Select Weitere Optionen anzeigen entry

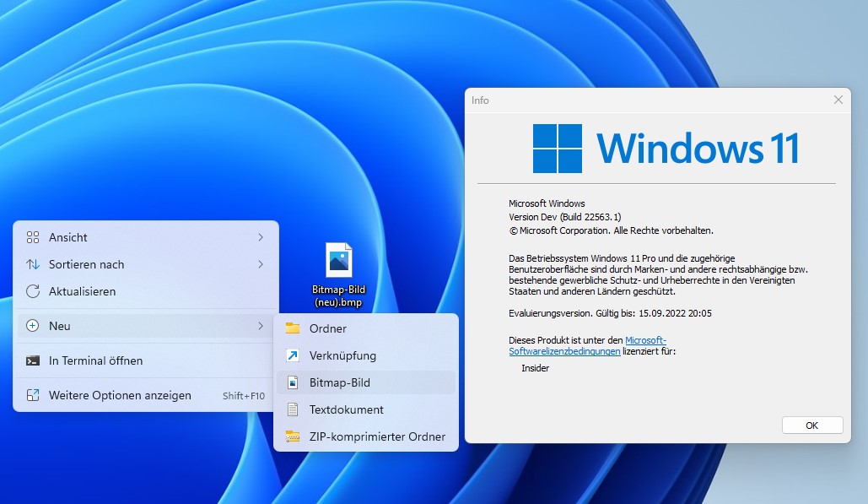[146, 395]
